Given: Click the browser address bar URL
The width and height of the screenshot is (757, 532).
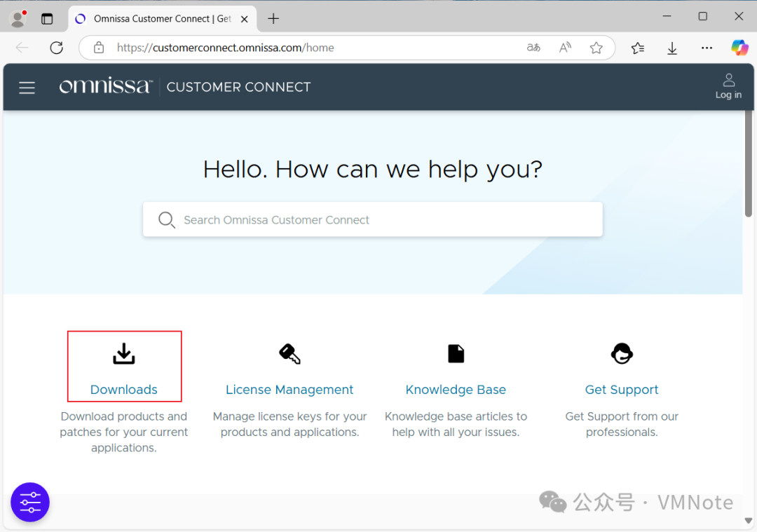Looking at the screenshot, I should (x=226, y=47).
